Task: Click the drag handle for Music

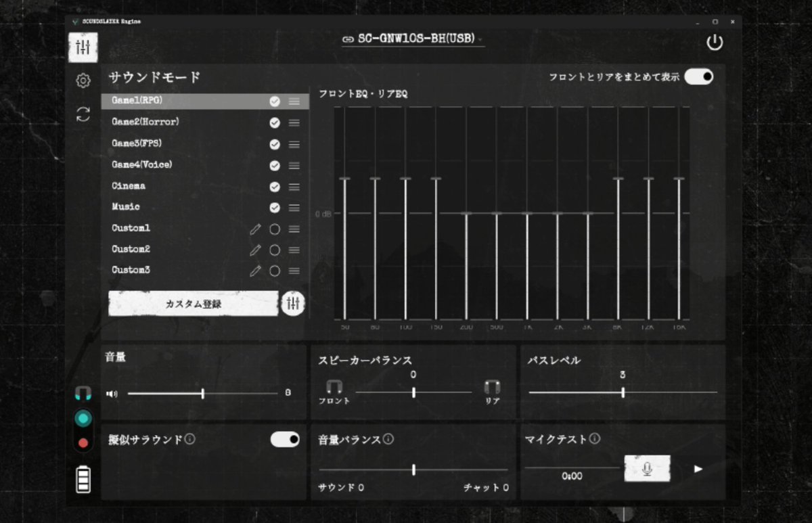Action: tap(294, 208)
